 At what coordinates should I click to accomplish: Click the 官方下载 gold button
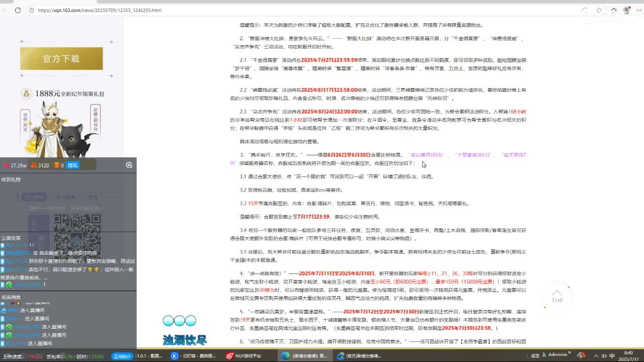point(61,59)
